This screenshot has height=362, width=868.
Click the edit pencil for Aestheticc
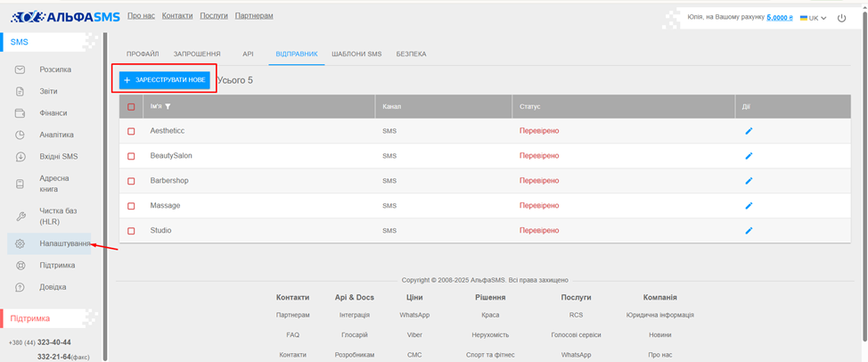point(749,131)
